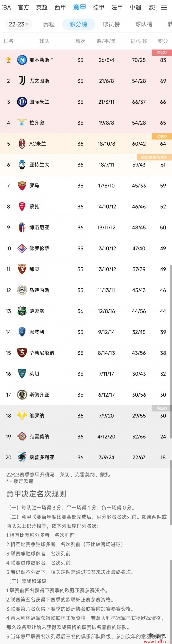Open the 球员榜 player ranking tab
Image resolution: width=172 pixels, height=644 pixels.
(111, 24)
